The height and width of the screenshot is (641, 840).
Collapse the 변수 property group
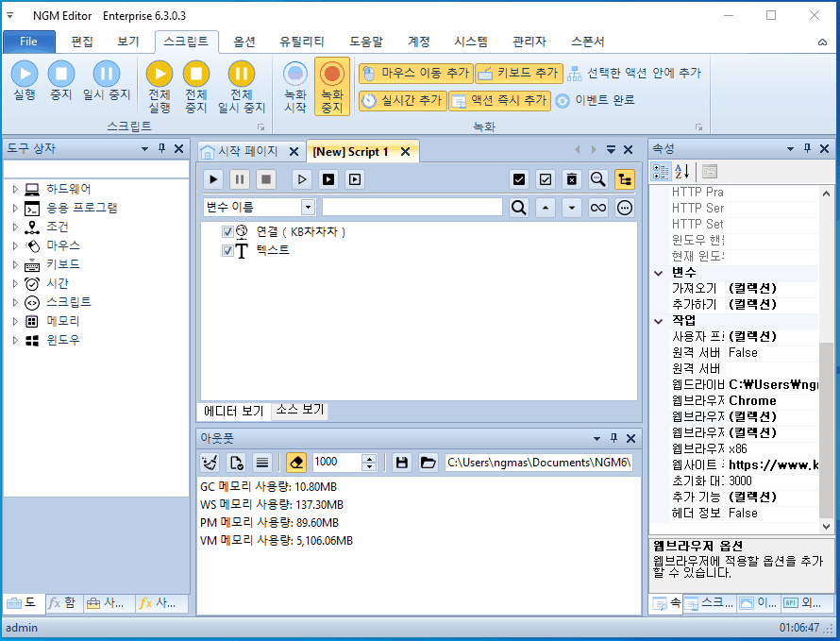click(659, 273)
